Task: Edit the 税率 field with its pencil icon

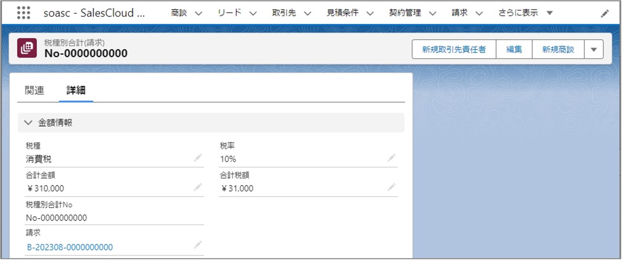Action: (x=391, y=158)
